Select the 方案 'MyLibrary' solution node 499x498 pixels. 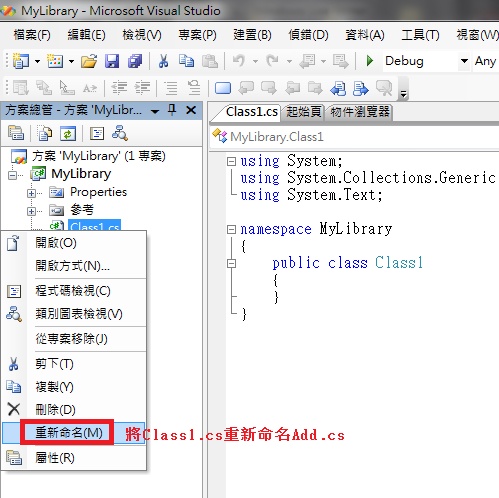(99, 156)
